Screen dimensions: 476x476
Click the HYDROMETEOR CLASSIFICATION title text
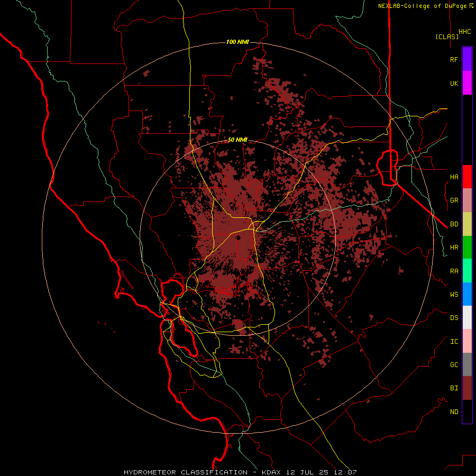pyautogui.click(x=186, y=472)
